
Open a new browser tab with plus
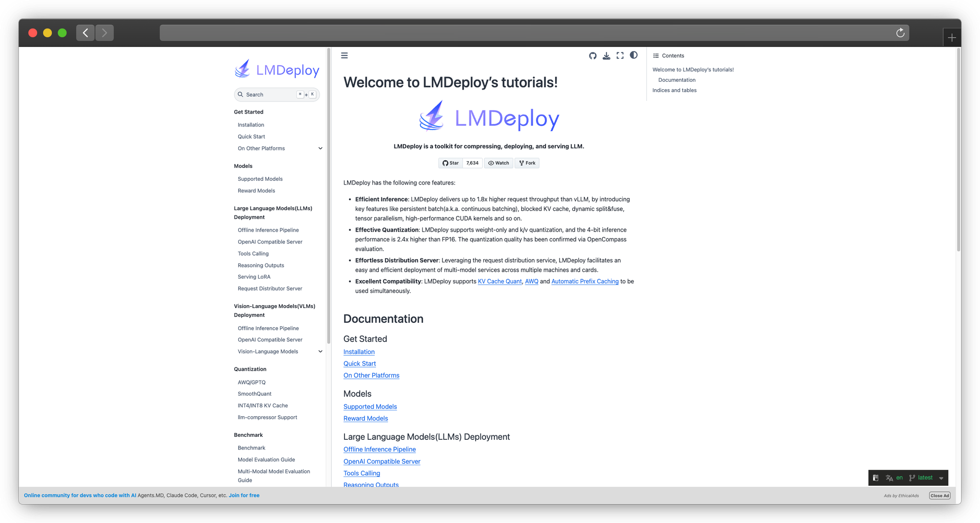point(952,38)
